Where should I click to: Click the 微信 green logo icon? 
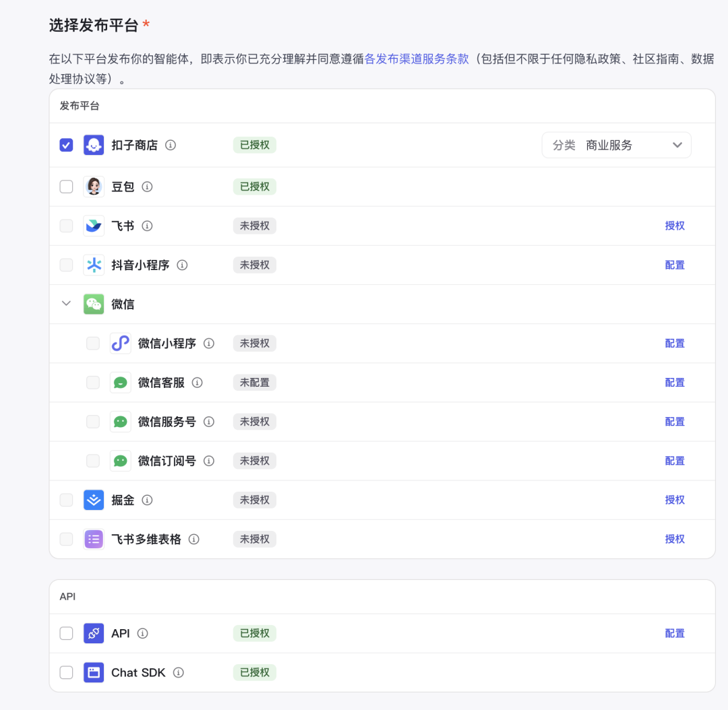click(x=93, y=304)
